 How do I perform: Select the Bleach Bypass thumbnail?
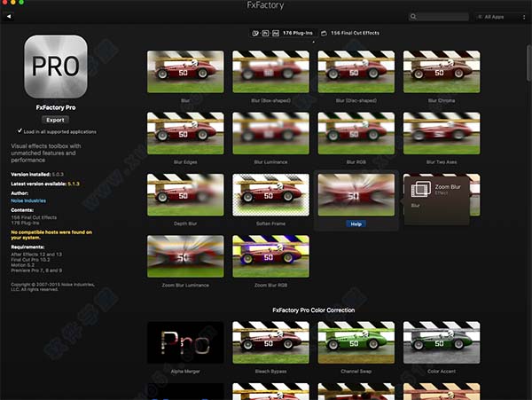point(270,342)
